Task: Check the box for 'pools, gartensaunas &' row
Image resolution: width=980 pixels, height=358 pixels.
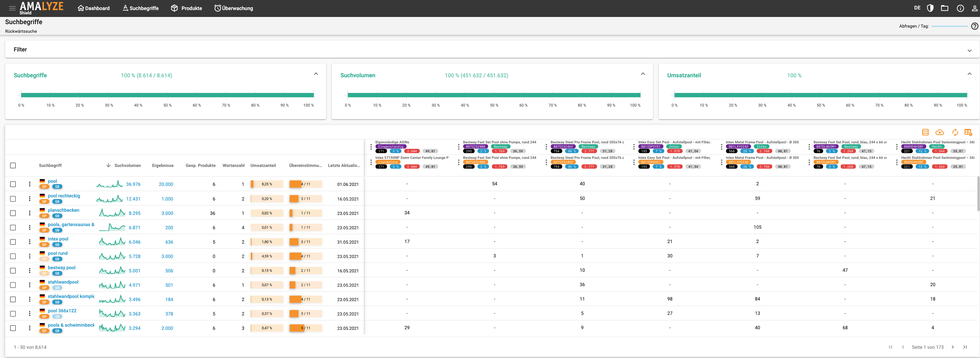Action: coord(13,228)
